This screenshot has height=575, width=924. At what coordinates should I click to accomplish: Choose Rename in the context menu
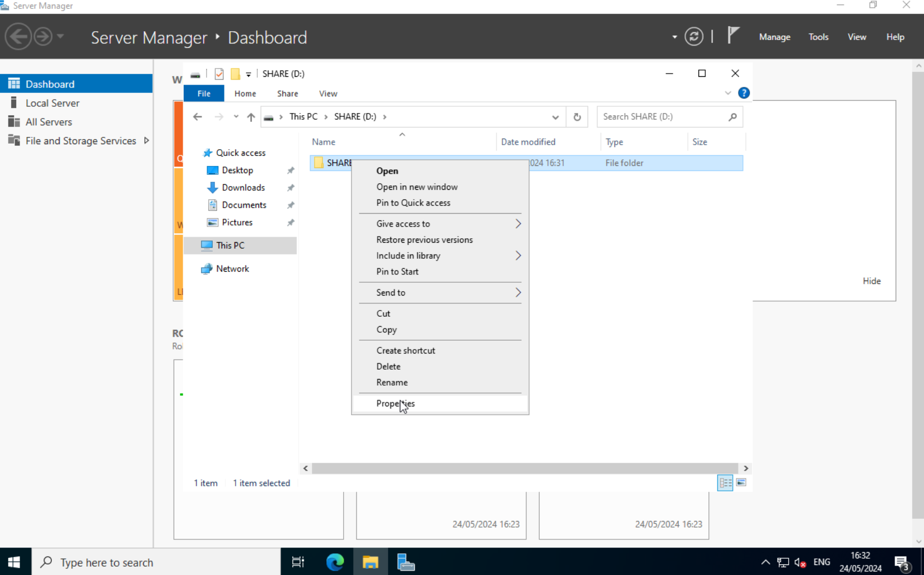tap(440, 382)
